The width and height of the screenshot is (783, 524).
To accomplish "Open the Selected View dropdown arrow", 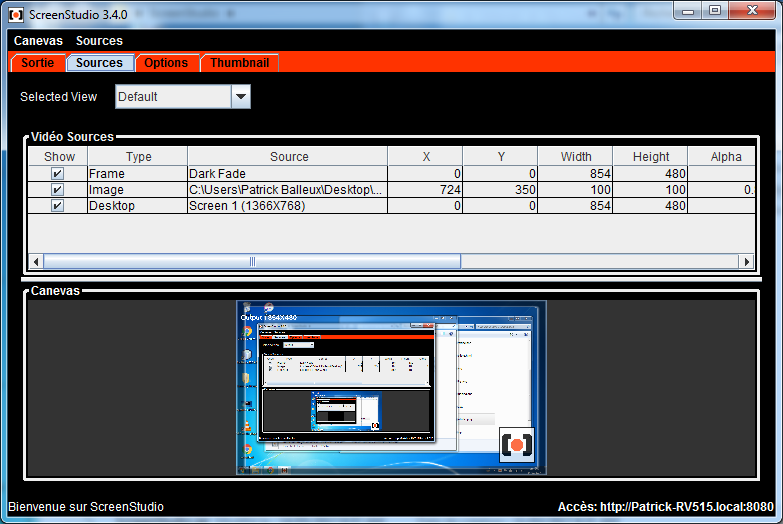I will [x=240, y=97].
